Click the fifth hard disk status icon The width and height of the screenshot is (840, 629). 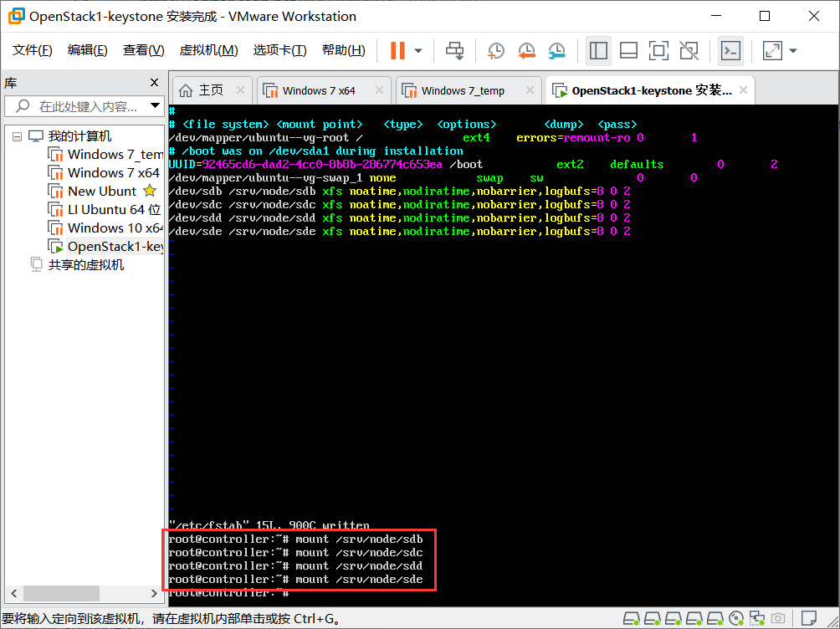[x=715, y=619]
